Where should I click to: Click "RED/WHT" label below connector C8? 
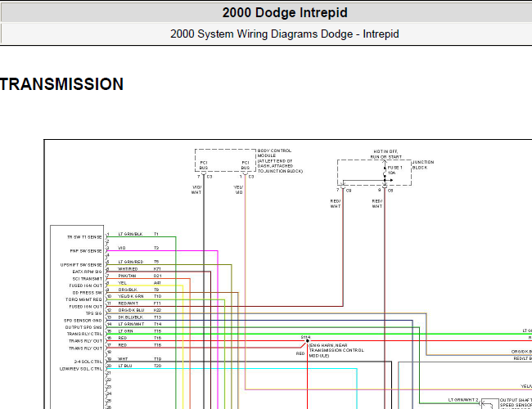[377, 204]
